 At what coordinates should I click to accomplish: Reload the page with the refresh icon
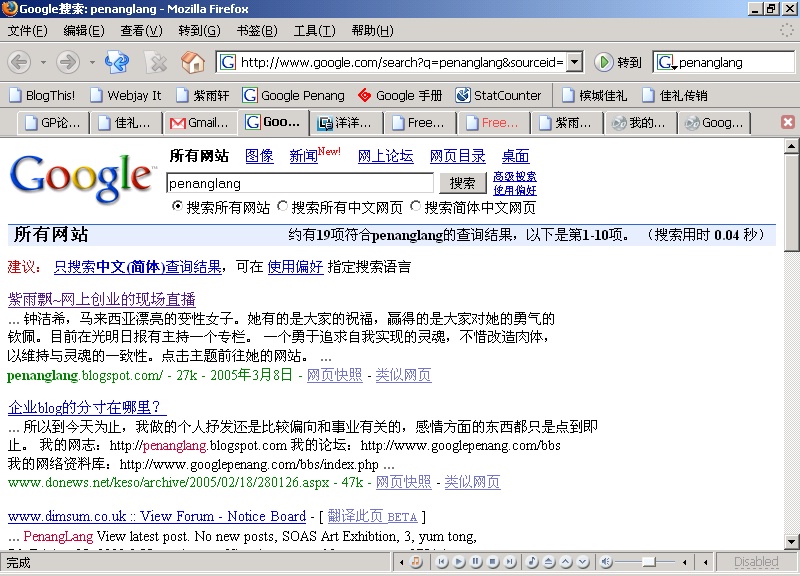click(117, 63)
